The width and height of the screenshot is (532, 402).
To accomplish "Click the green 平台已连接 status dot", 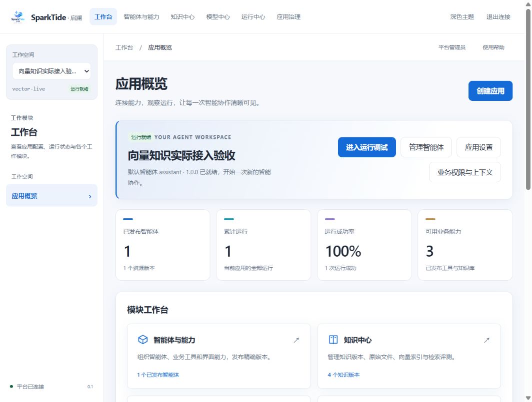I will coord(11,387).
